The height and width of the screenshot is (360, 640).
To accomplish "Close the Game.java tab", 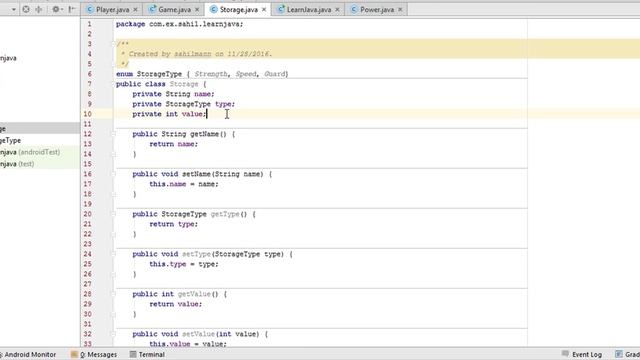I will tap(197, 9).
